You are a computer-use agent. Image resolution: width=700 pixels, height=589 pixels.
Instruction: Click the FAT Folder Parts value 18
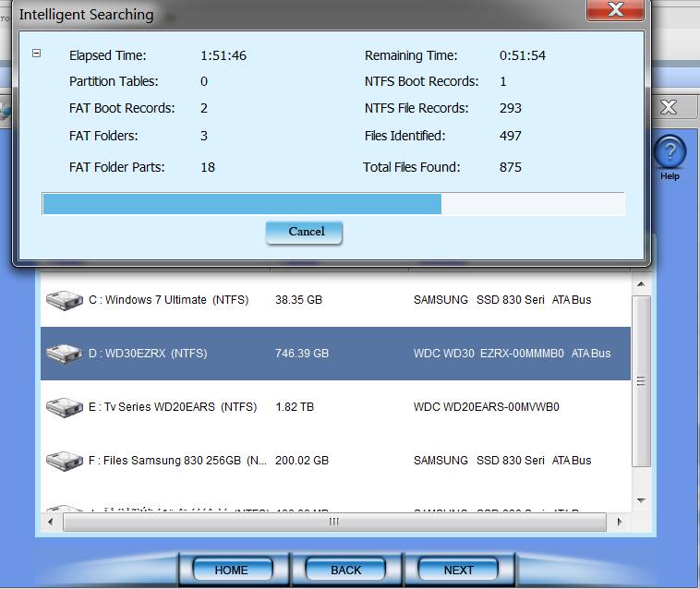(208, 167)
